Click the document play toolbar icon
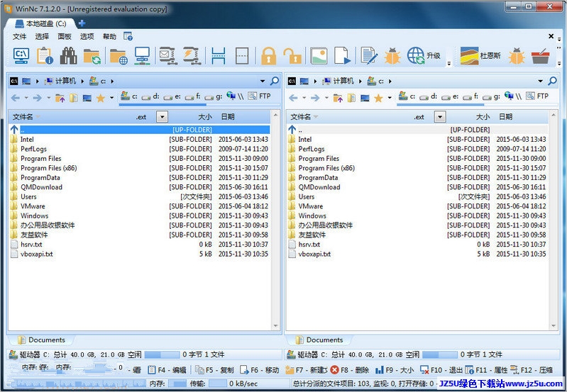Screen dimensions: 567x392 pos(342,56)
